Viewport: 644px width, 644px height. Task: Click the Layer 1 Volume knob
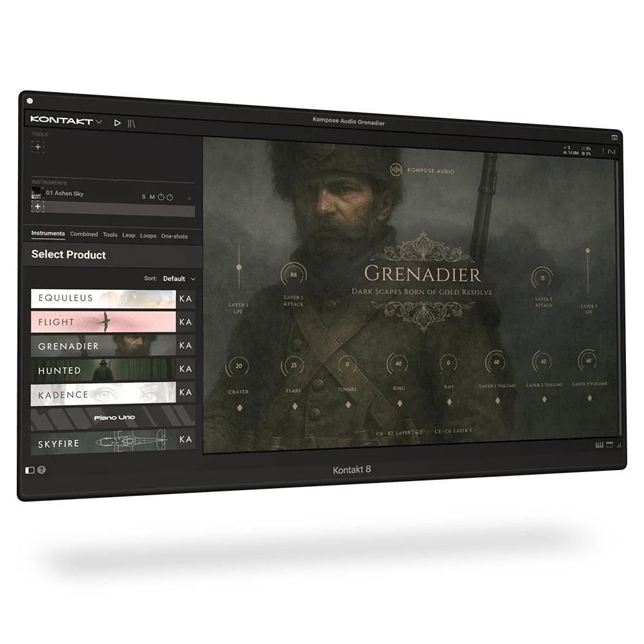tap(497, 362)
